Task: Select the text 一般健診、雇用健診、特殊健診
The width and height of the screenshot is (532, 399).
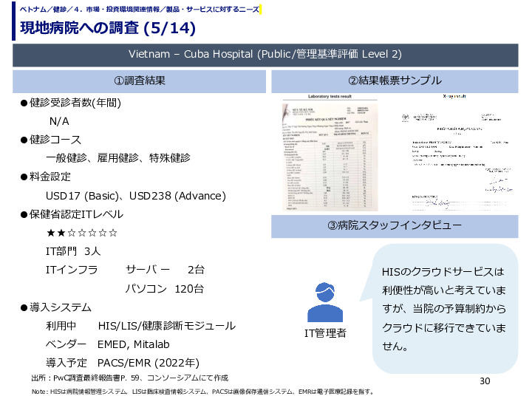Action: [x=118, y=158]
